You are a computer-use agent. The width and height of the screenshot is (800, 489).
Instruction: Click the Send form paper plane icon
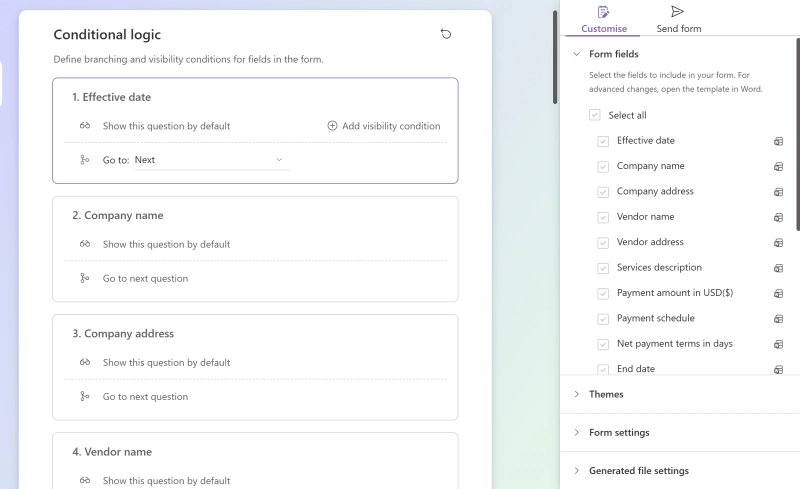point(678,12)
